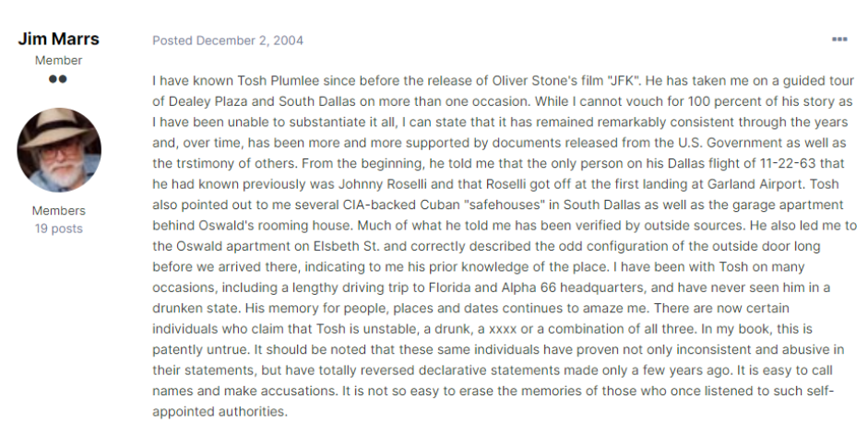The image size is (868, 434).
Task: Click the Member rank label under username
Action: point(58,60)
